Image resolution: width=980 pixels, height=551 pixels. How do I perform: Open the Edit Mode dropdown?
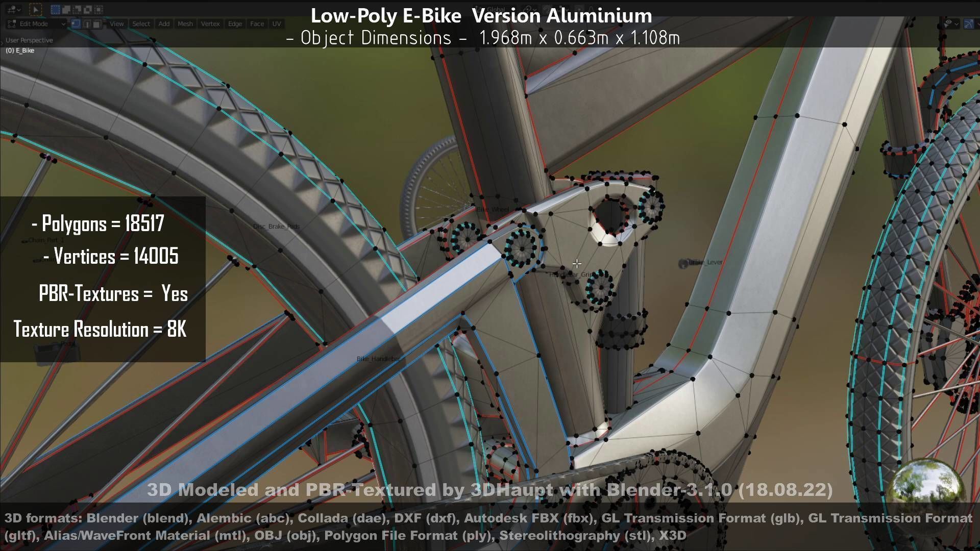[x=37, y=24]
